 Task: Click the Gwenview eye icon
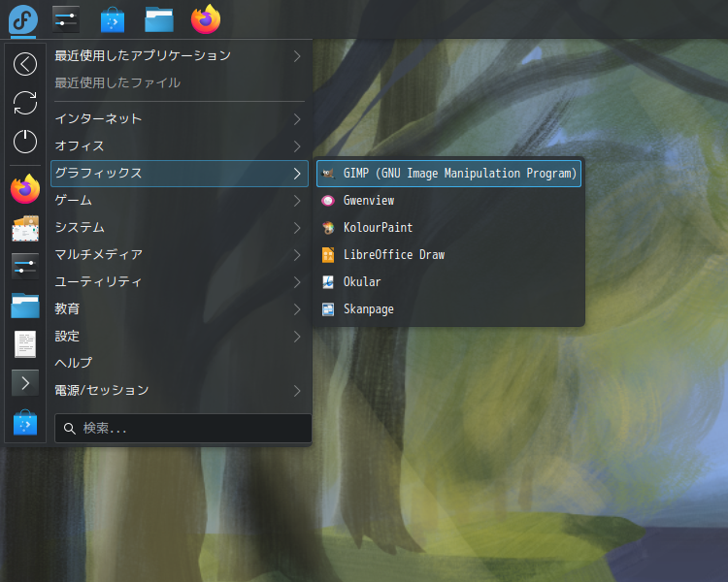tap(328, 201)
